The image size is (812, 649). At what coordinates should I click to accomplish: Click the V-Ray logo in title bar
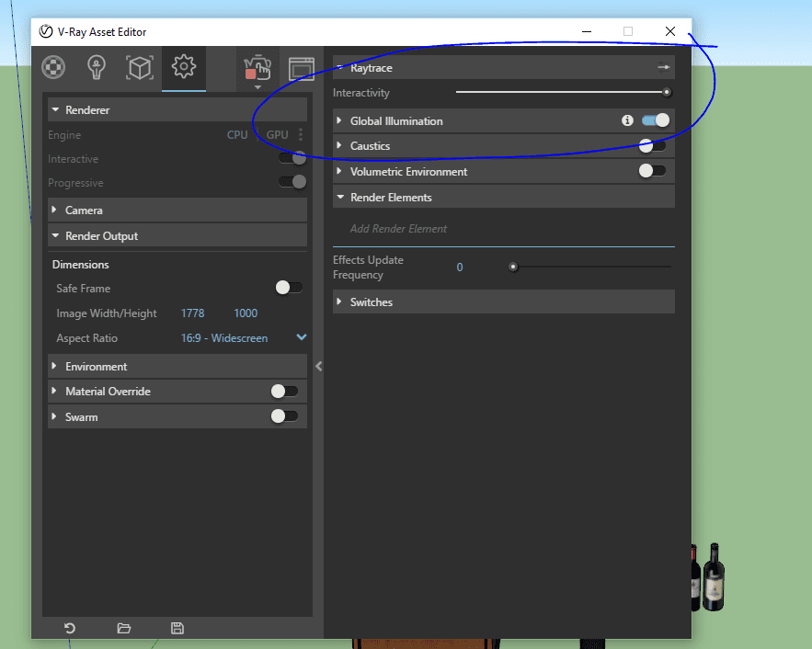pyautogui.click(x=46, y=31)
